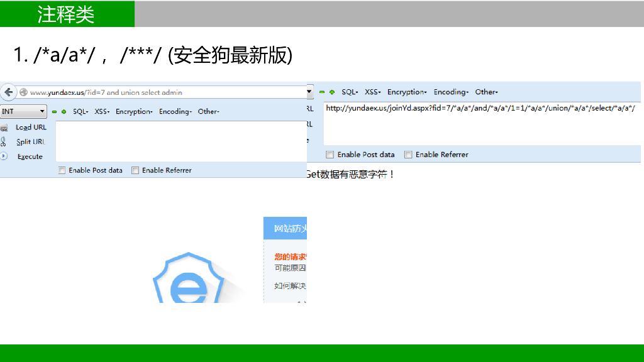Open XSS menu in right HackBar
The height and width of the screenshot is (362, 644).
(x=372, y=92)
